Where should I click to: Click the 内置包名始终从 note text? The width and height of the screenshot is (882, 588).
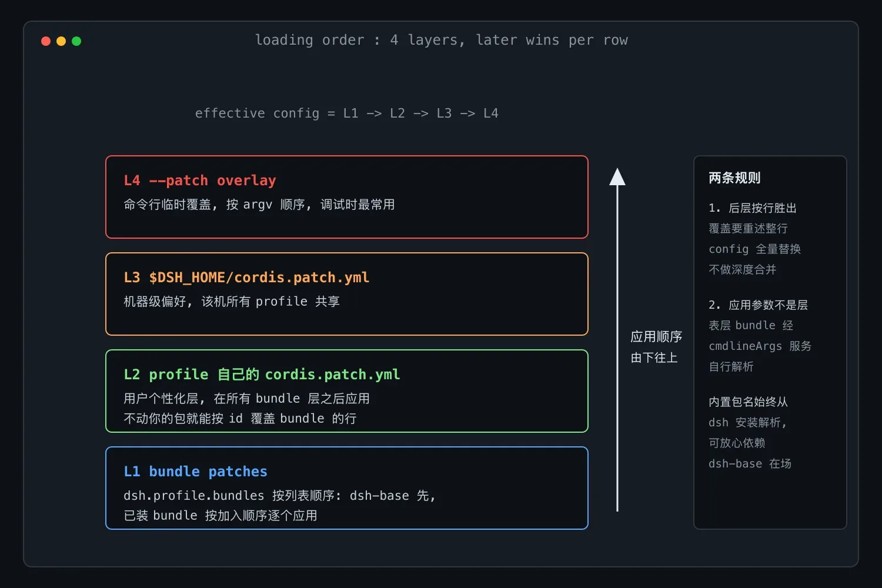[748, 402]
